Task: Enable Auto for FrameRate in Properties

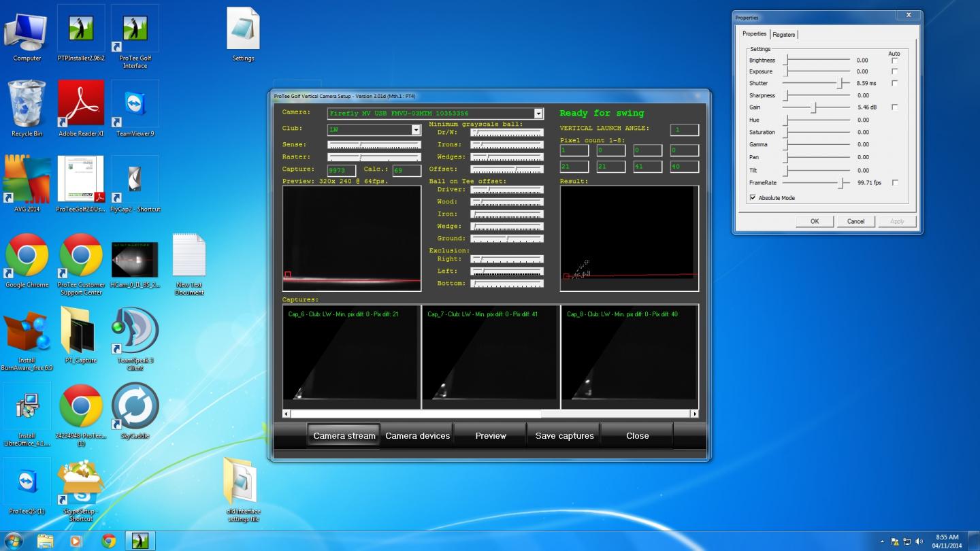Action: click(894, 183)
